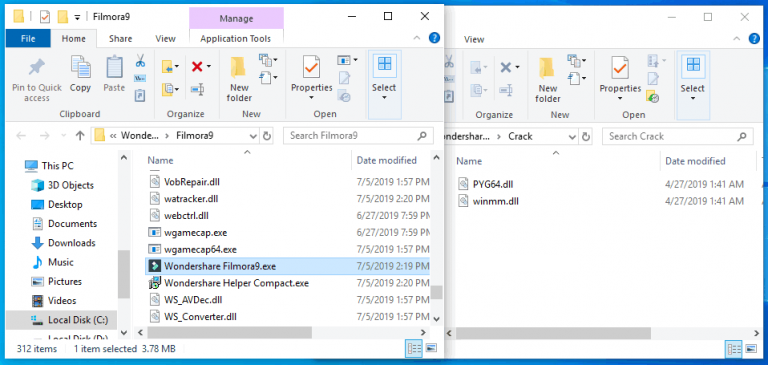Screen dimensions: 768x365
Task: Open Delete dropdown arrow in Filmora9 Organize group
Action: click(x=209, y=67)
